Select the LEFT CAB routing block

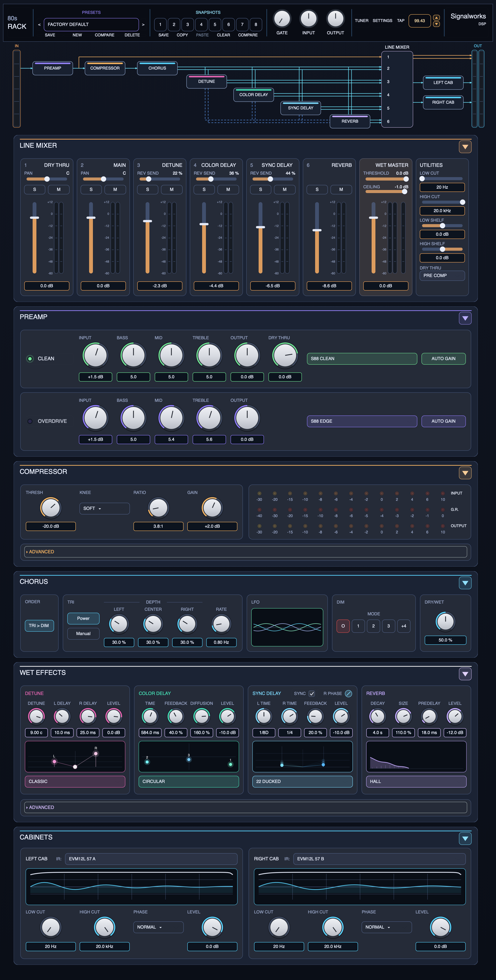click(x=443, y=82)
